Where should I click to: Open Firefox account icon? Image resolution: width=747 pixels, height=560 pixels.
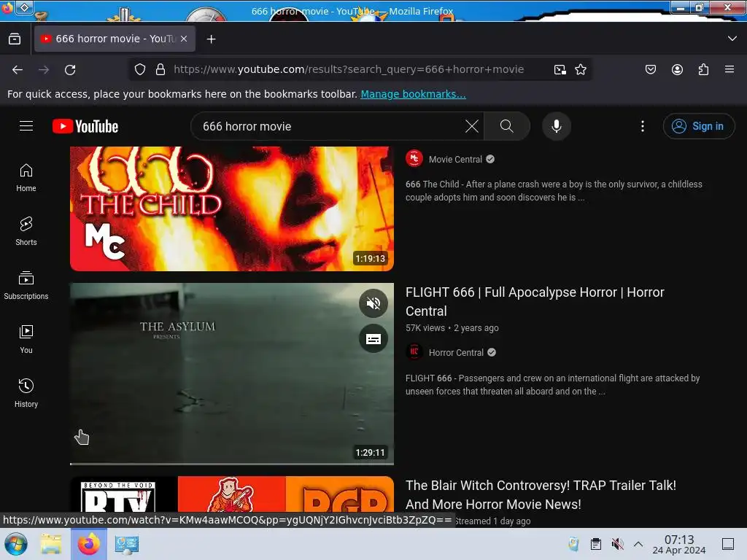pos(677,69)
